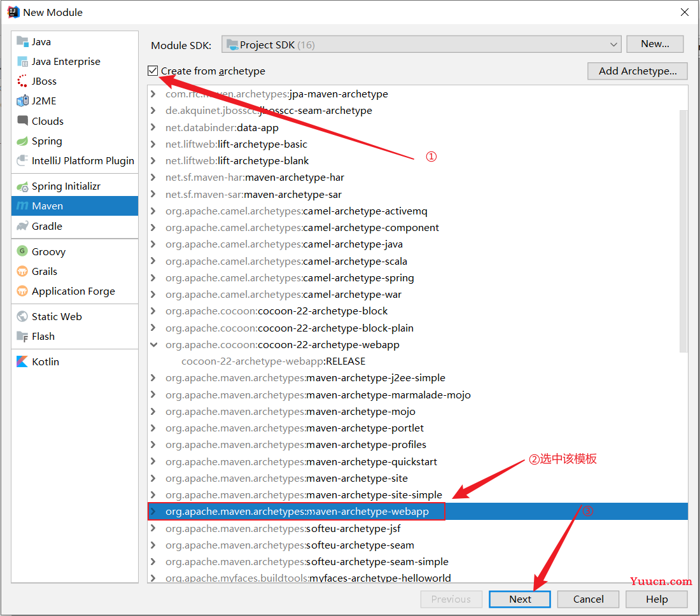The height and width of the screenshot is (616, 700).
Task: Expand the jpa-maven-archetype node
Action: (x=153, y=94)
